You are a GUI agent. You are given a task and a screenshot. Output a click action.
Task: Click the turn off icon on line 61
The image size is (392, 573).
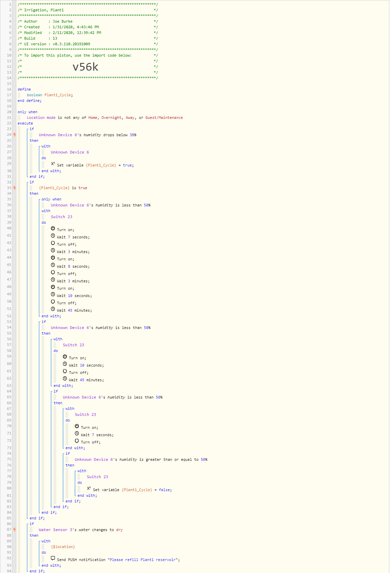pos(65,371)
